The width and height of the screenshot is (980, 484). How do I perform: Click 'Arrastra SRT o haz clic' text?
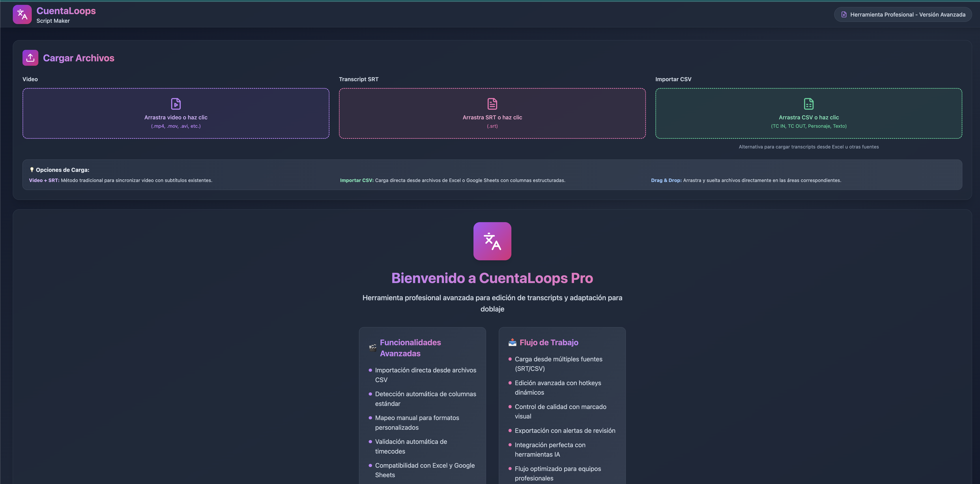click(492, 117)
